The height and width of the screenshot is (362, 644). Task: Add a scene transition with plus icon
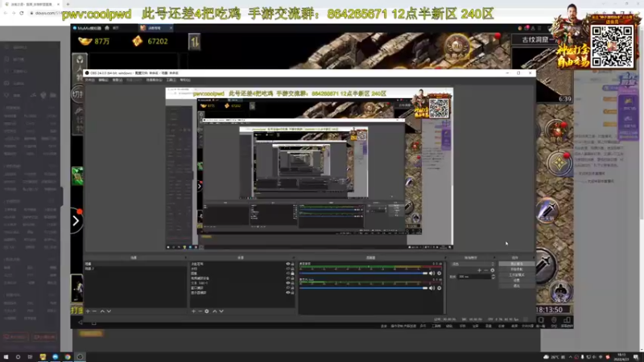[479, 270]
